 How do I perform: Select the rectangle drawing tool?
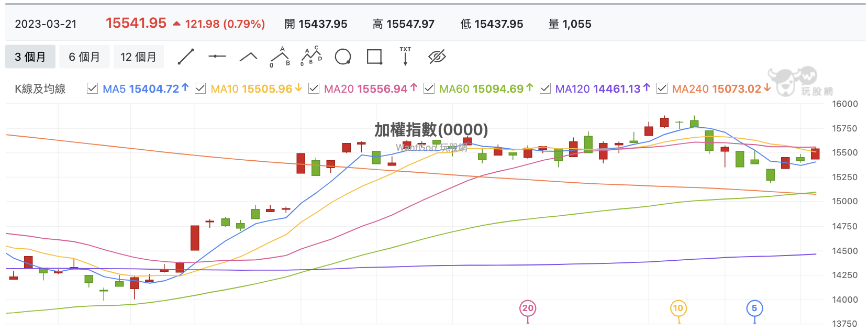[374, 57]
